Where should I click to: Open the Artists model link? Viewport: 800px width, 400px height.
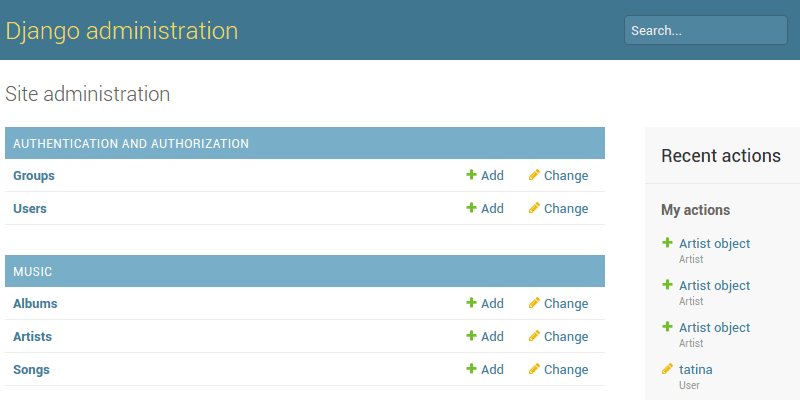click(x=32, y=337)
